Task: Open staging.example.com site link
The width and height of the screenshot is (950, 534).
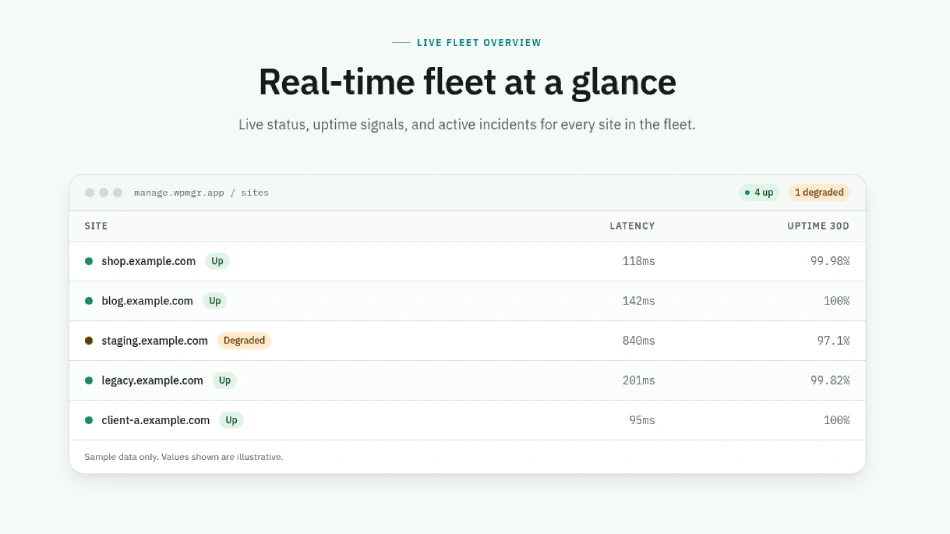Action: coord(154,341)
